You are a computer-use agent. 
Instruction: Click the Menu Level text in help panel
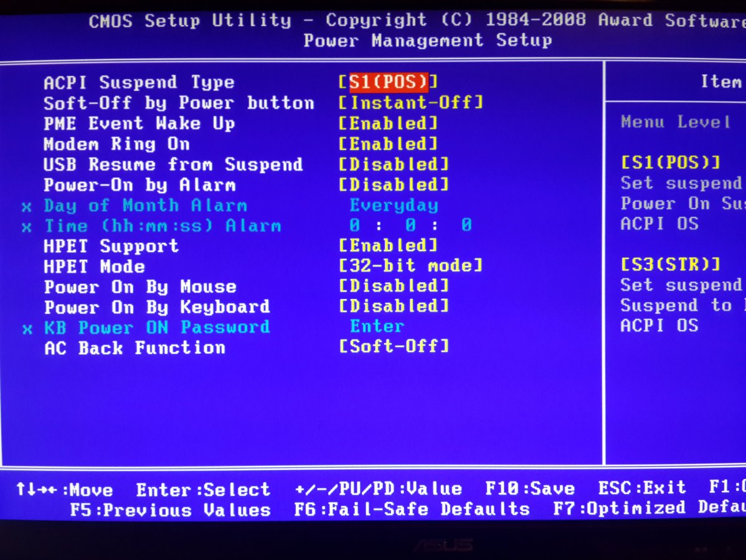(676, 122)
